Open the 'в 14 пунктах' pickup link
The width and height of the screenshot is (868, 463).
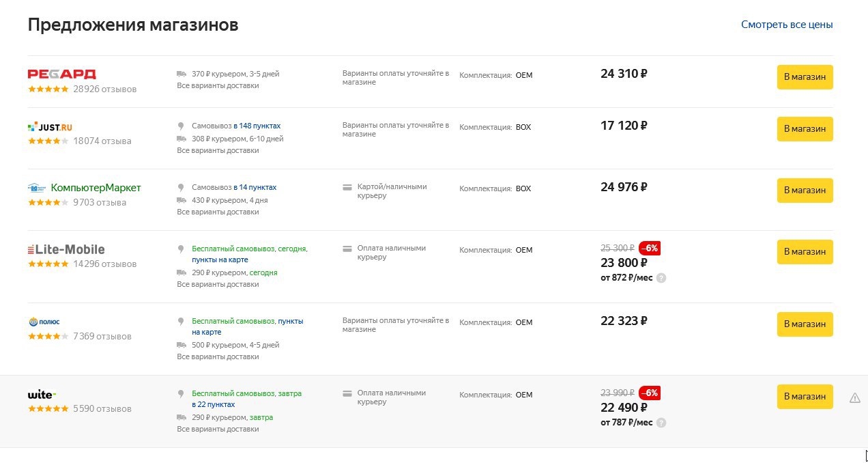[255, 187]
